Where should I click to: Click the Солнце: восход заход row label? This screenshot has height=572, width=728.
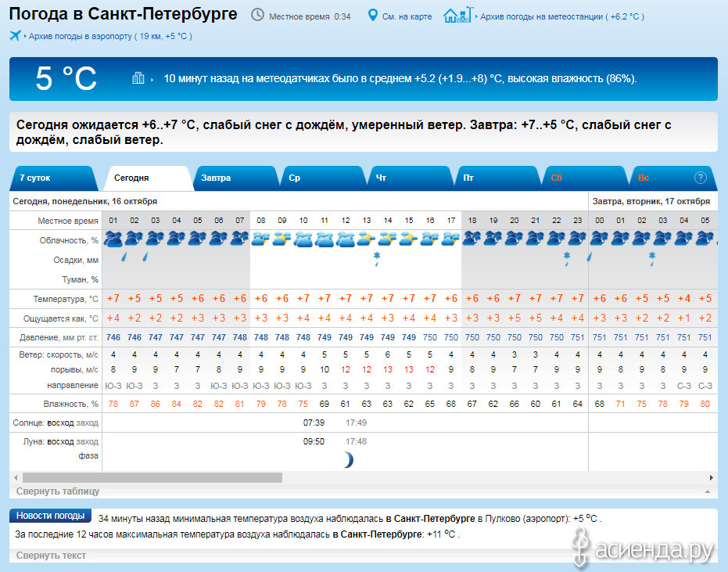(x=56, y=423)
